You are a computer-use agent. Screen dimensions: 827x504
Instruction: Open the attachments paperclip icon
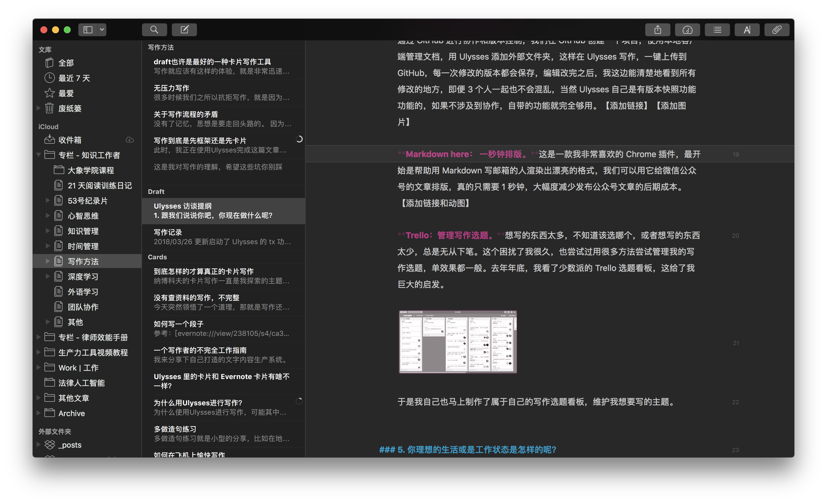click(x=777, y=30)
